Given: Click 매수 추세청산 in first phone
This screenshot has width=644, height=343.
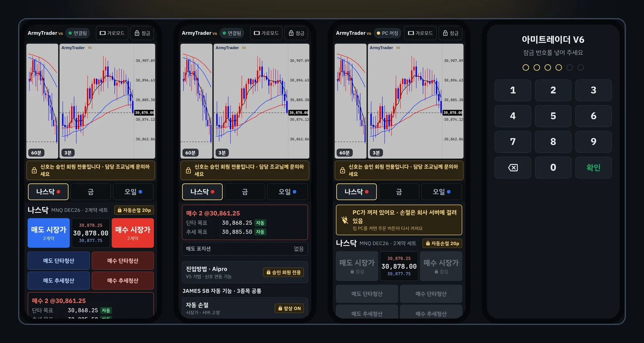Looking at the screenshot, I should click(x=123, y=281).
